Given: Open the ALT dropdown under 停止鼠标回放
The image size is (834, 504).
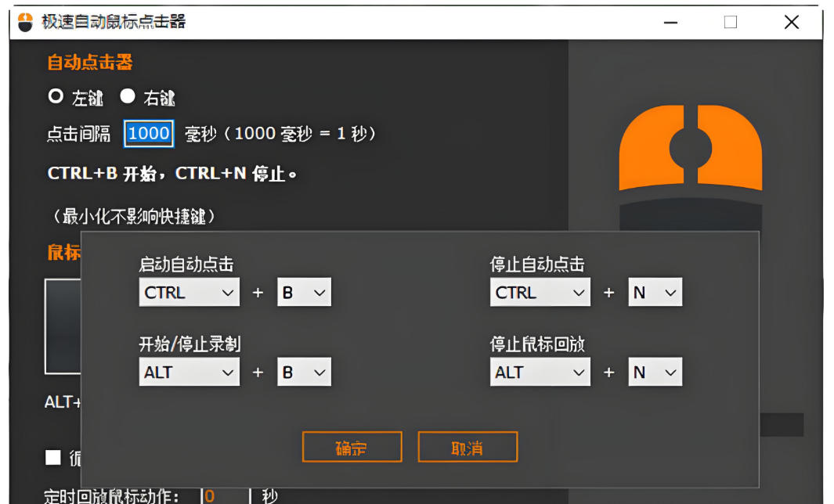Looking at the screenshot, I should (540, 372).
